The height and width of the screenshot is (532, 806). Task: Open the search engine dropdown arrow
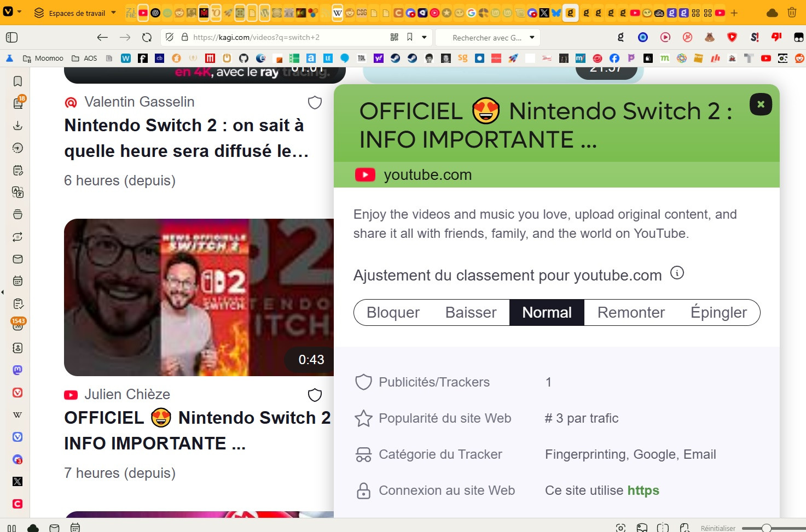pyautogui.click(x=532, y=38)
